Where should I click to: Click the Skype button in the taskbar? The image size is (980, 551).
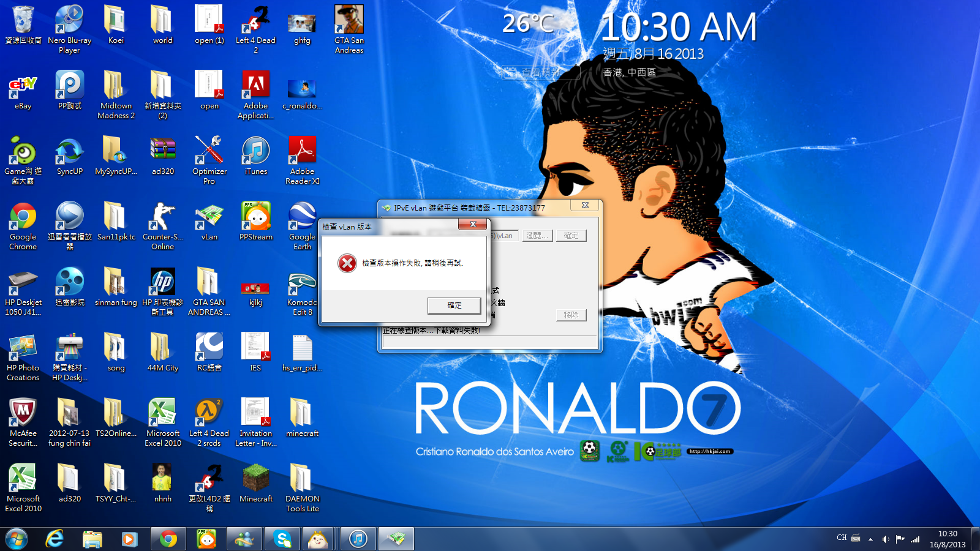point(282,539)
